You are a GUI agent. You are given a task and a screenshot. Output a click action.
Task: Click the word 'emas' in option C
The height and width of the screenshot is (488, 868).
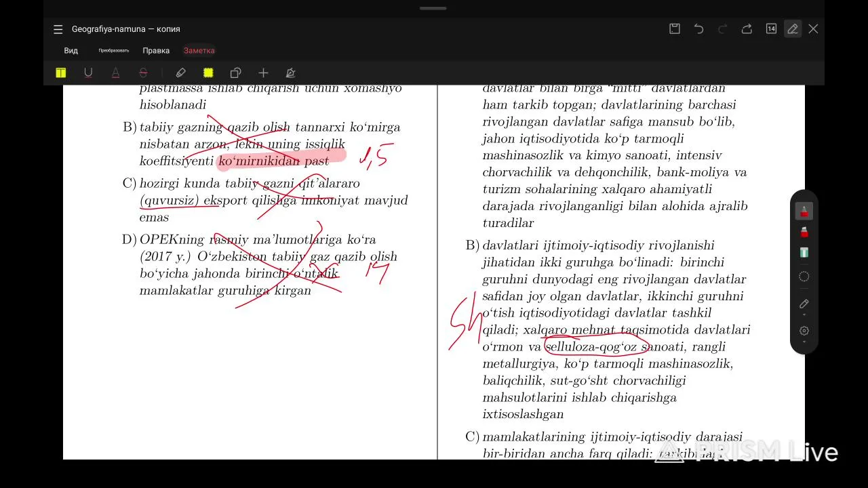[154, 218]
